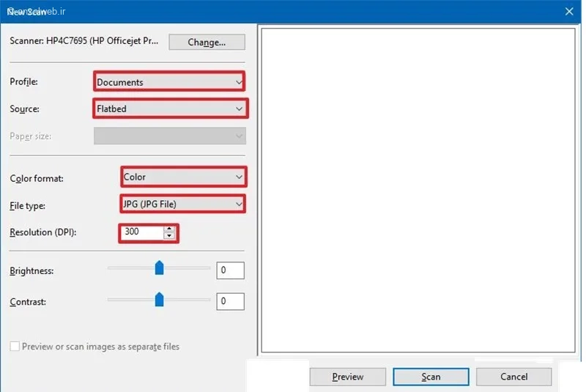Click the disabled Paper size dropdown

(x=169, y=136)
